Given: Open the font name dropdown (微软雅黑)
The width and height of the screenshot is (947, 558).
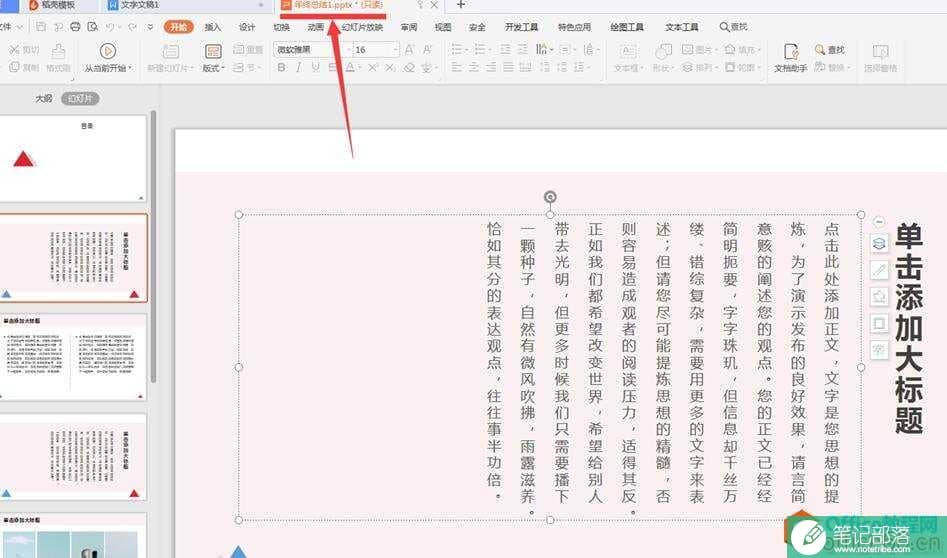Looking at the screenshot, I should (348, 50).
